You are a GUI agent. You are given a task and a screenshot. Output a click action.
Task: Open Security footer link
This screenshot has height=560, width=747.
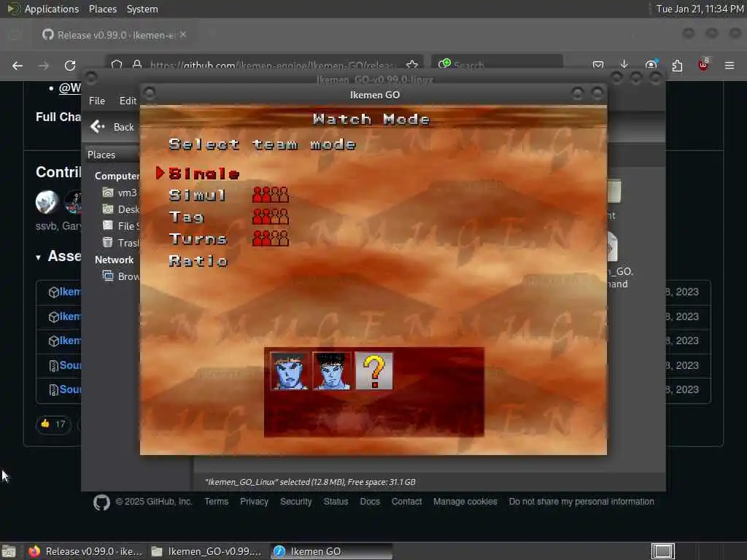pyautogui.click(x=296, y=502)
